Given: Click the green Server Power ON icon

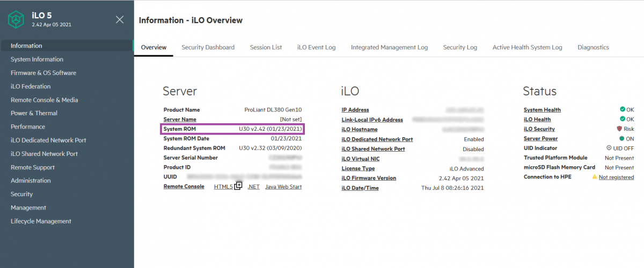Looking at the screenshot, I should [622, 139].
